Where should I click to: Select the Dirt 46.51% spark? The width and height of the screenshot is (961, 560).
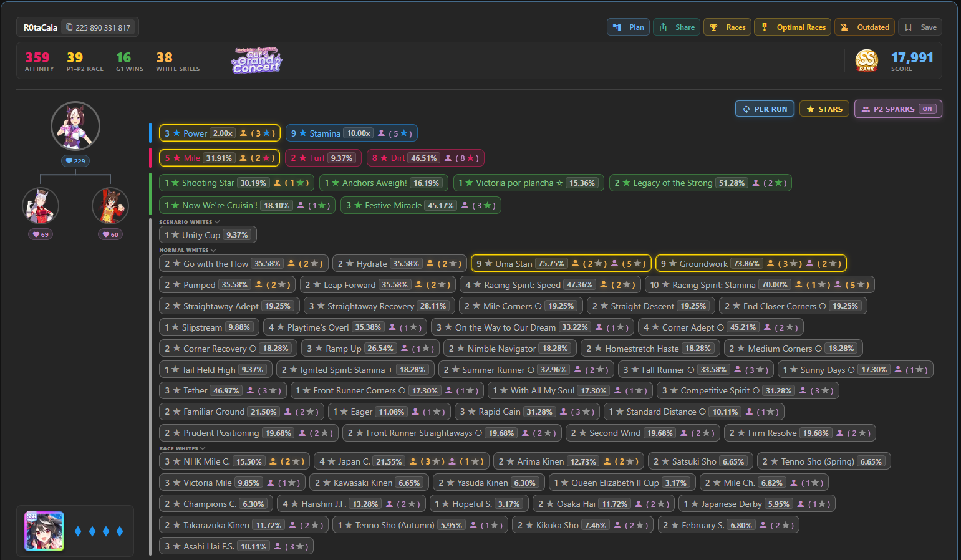[x=425, y=158]
